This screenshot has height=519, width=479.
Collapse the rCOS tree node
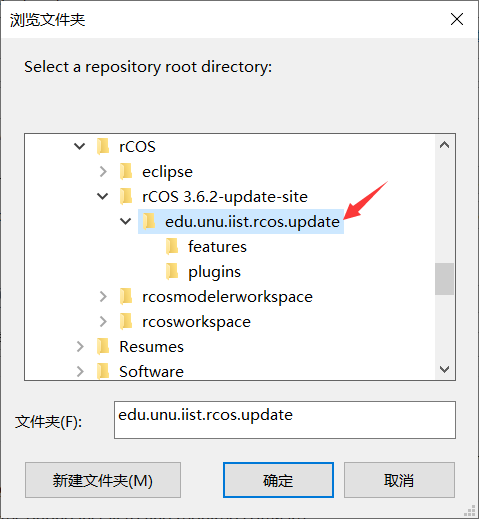[79, 146]
